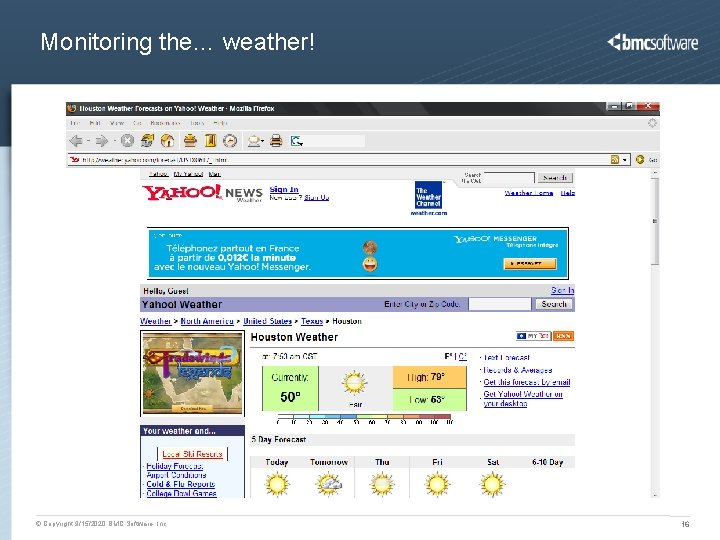
Task: Open the View menu
Action: pos(117,123)
